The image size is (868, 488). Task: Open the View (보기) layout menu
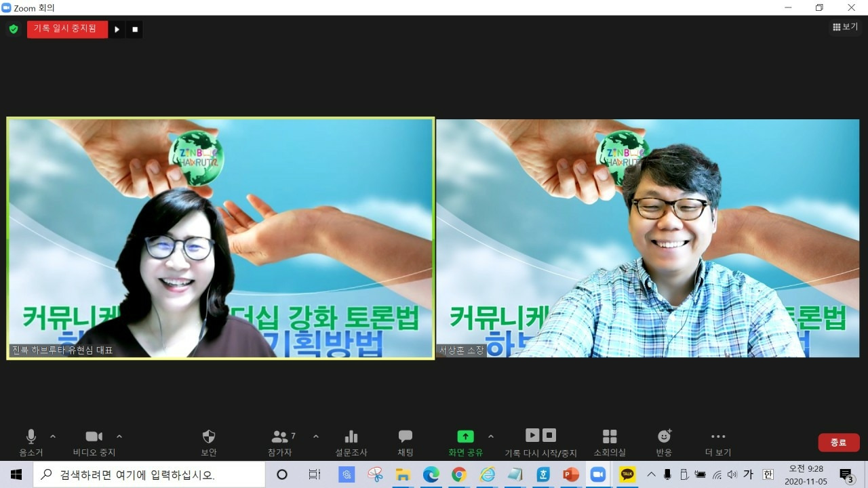pyautogui.click(x=846, y=27)
